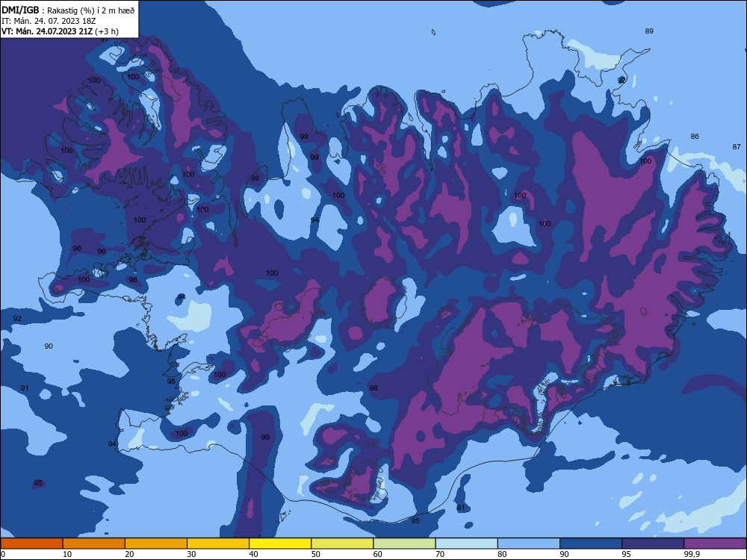Click the legend scale label '60'
The width and height of the screenshot is (747, 560).
point(378,554)
